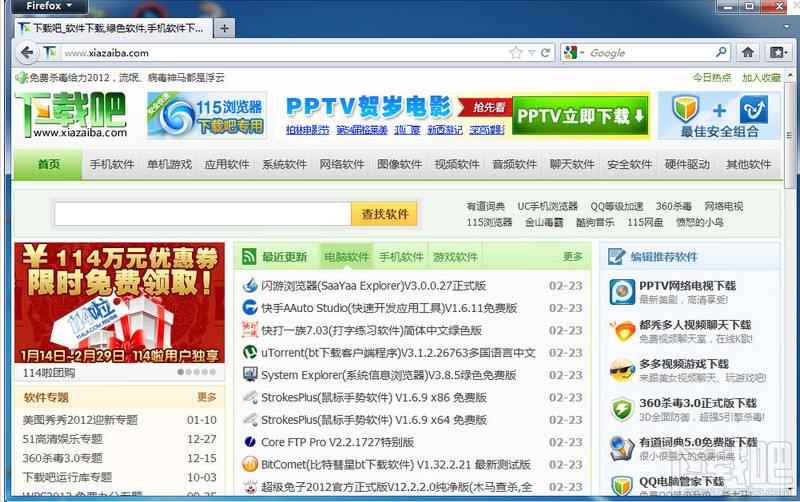Click the 闪游浏览器 SaaYaa icon
This screenshot has height=502, width=800.
(250, 285)
